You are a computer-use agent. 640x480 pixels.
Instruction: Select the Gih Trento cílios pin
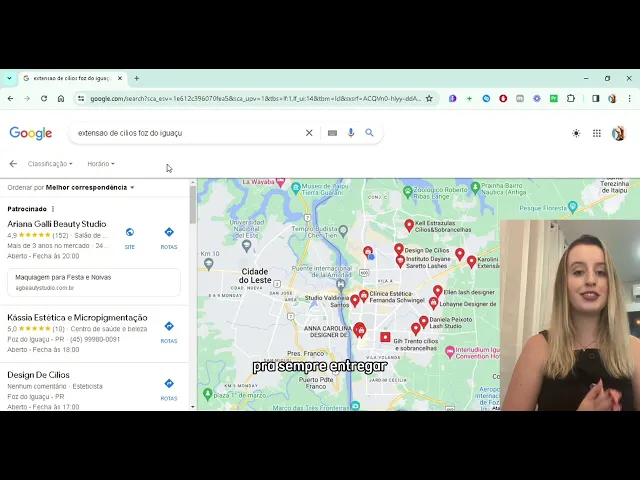point(416,329)
